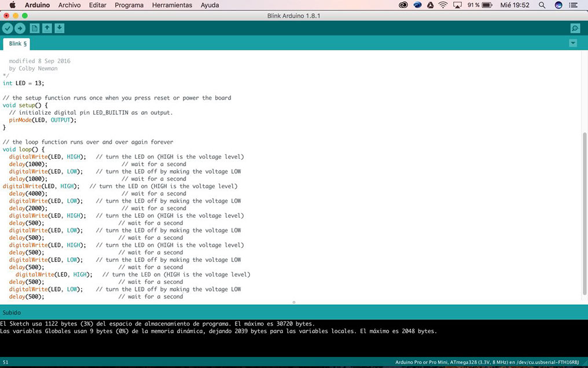The width and height of the screenshot is (588, 368).
Task: Click the Upload arrow button
Action: pos(20,28)
